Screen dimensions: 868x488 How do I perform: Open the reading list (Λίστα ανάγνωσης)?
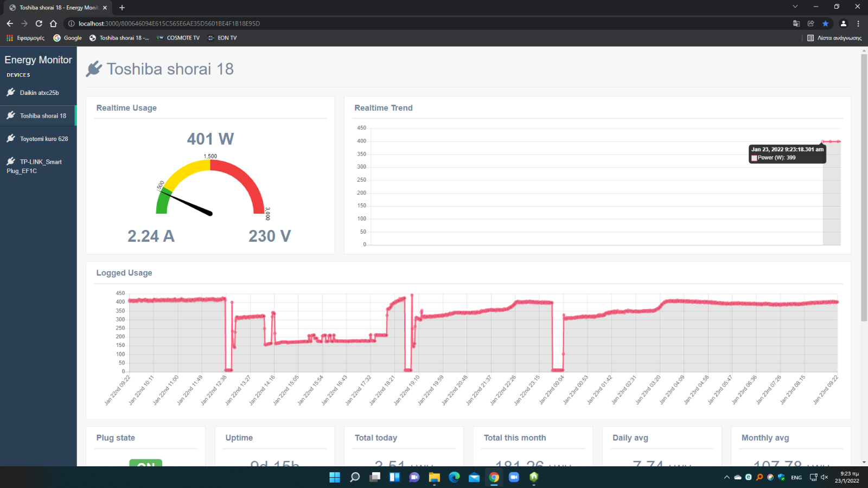click(x=834, y=38)
